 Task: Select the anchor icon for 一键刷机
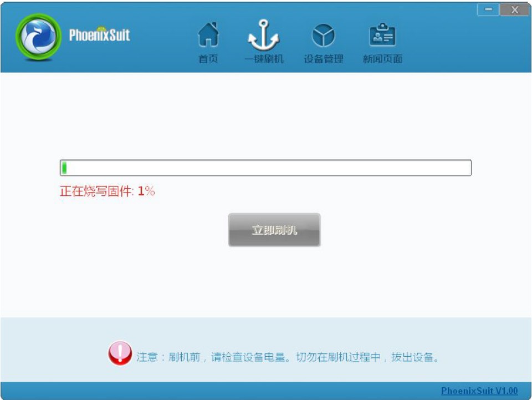click(x=264, y=35)
